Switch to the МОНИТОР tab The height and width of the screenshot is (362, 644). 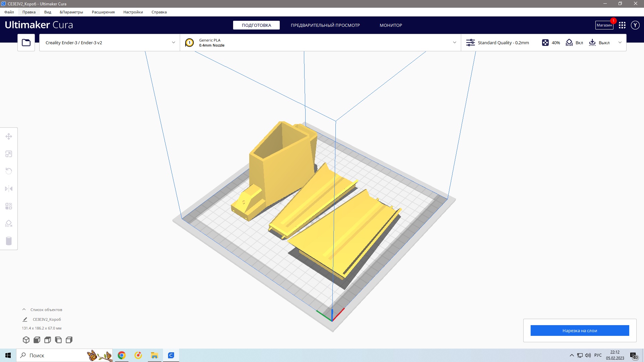pyautogui.click(x=391, y=25)
